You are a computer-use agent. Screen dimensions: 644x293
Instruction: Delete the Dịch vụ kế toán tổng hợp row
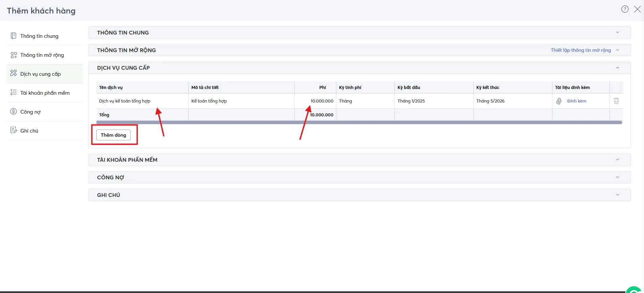tap(616, 101)
